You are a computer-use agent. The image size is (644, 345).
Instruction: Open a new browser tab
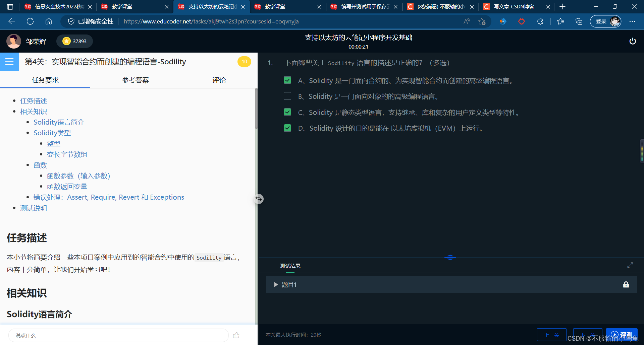562,7
